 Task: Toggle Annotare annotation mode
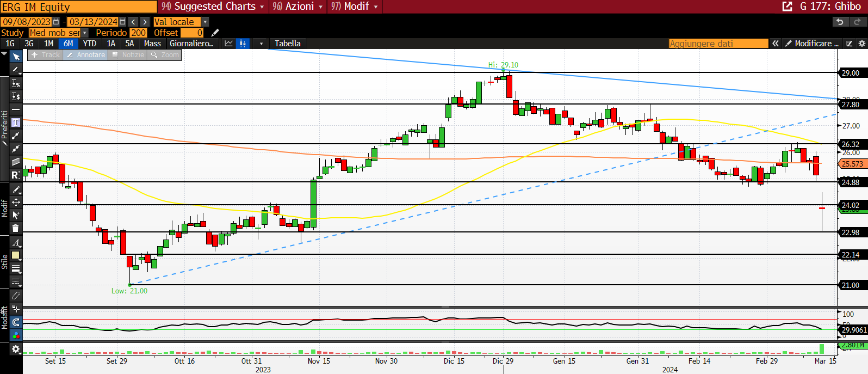pos(86,55)
